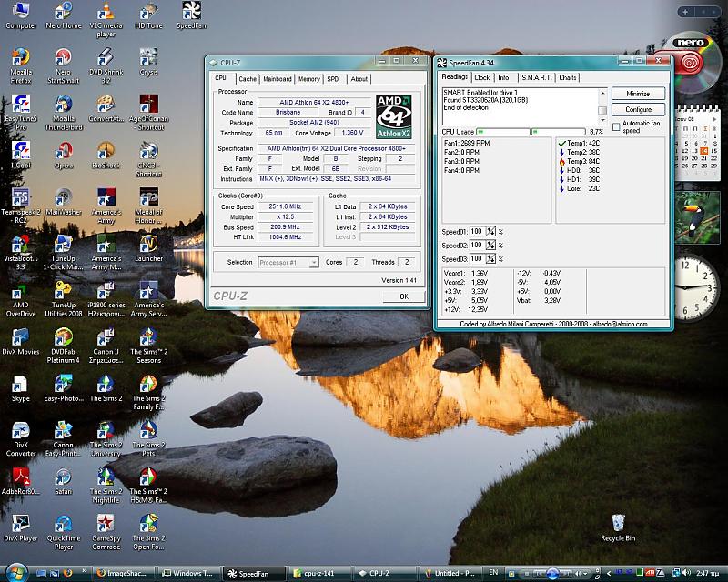
Task: Click the Fan1 2689 RPM reading
Action: point(467,143)
